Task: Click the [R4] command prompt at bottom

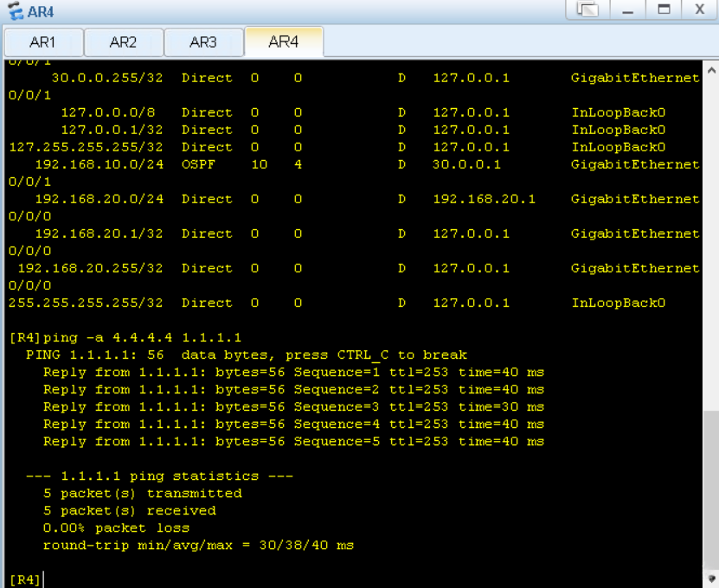Action: tap(25, 579)
